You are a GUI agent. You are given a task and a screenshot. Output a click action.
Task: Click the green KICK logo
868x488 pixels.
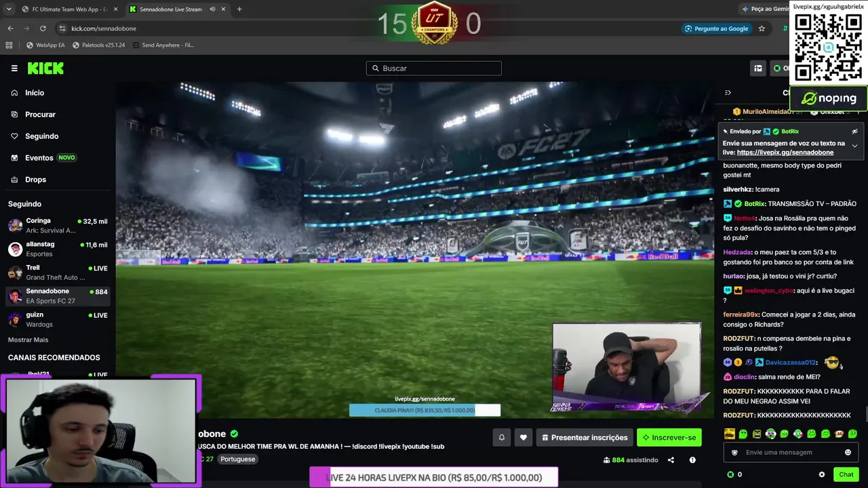coord(45,68)
